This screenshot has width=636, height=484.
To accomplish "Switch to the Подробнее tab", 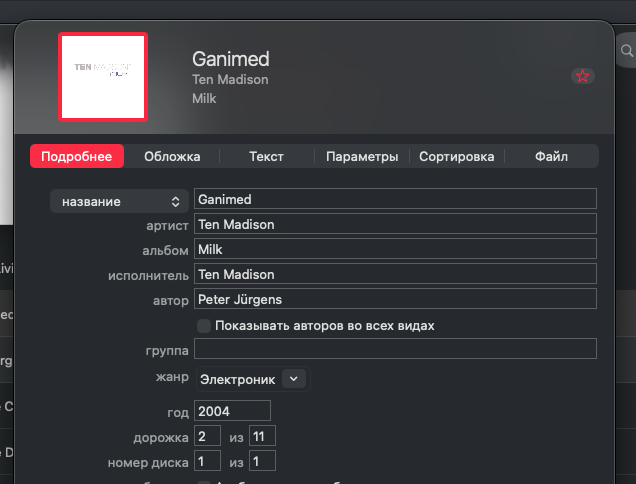I will click(77, 156).
